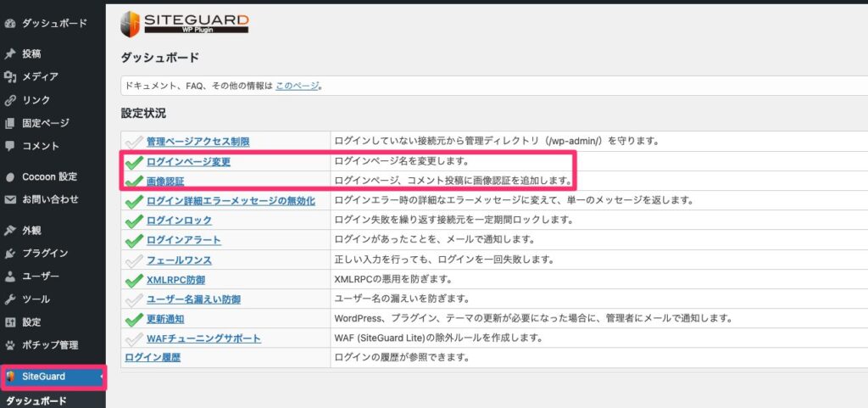
Task: Click the green checkmark next to ログインページ変更
Action: 133,161
